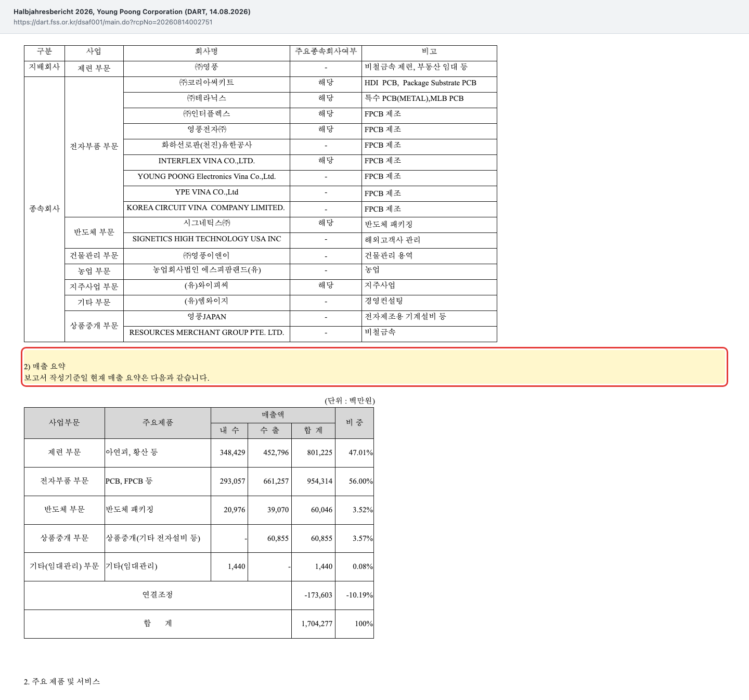Click the 연결조정 row label
Image resolution: width=749 pixels, height=700 pixels.
click(158, 595)
